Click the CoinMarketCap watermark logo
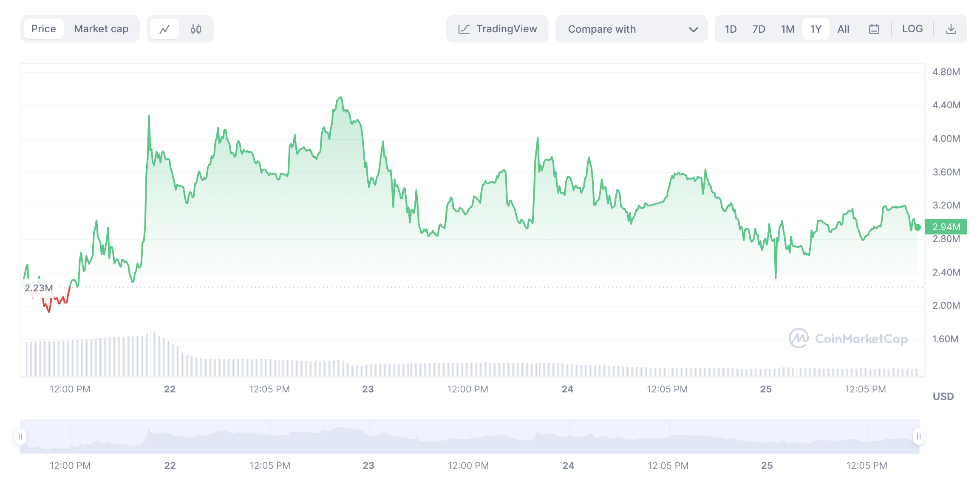Screen dimensions: 980x485 799,338
